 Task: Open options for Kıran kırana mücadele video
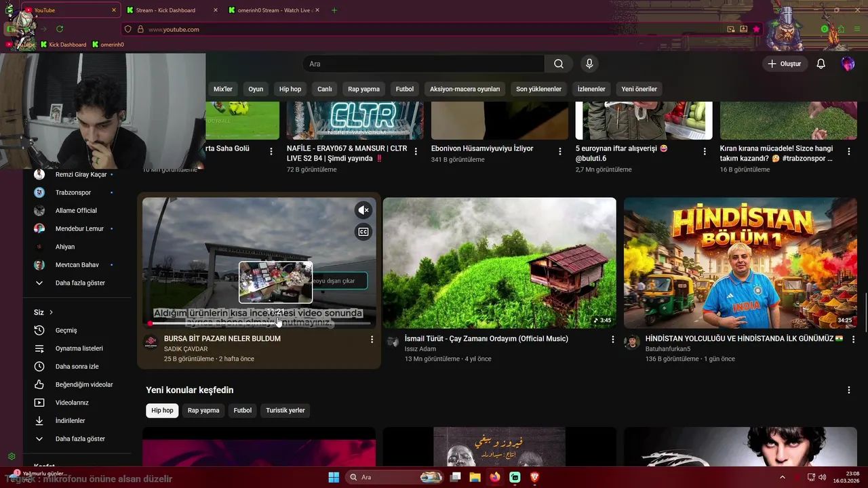(x=849, y=151)
